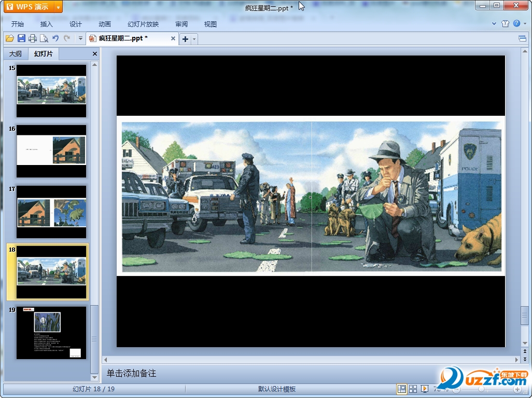Select slide 18 thumbnail
532x398 pixels.
tap(51, 272)
